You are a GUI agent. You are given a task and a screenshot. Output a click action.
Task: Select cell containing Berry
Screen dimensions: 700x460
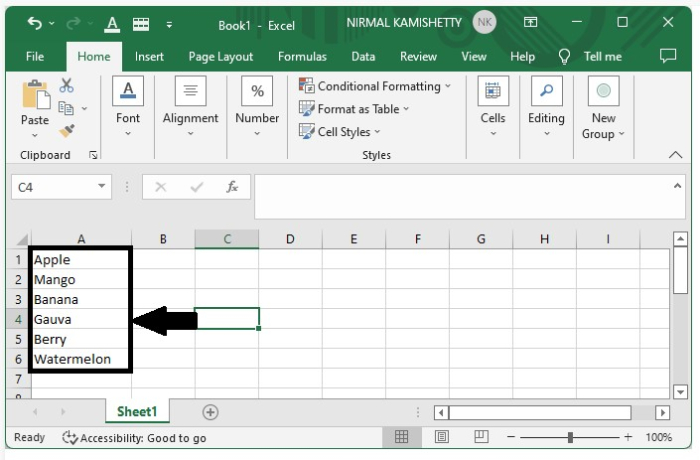tap(81, 339)
